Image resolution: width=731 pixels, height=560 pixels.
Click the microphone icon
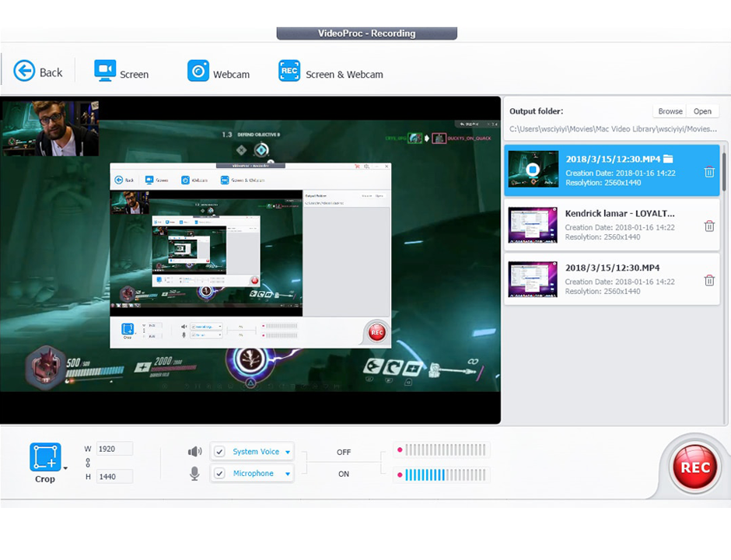pyautogui.click(x=194, y=473)
